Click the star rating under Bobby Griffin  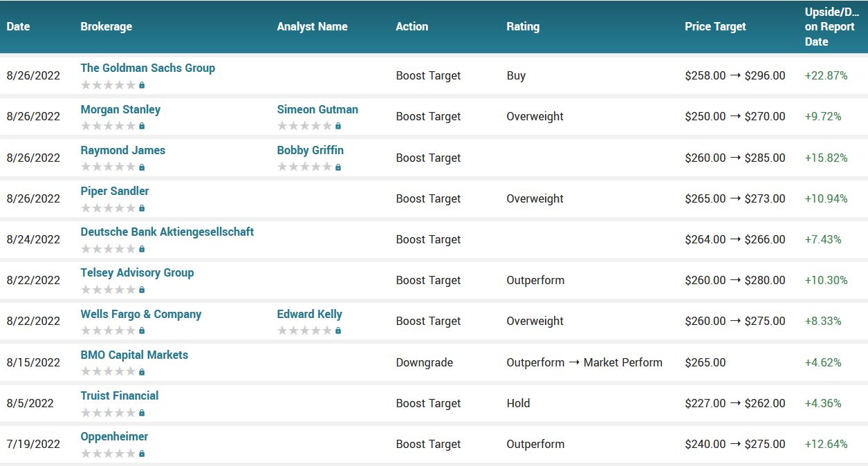[305, 167]
